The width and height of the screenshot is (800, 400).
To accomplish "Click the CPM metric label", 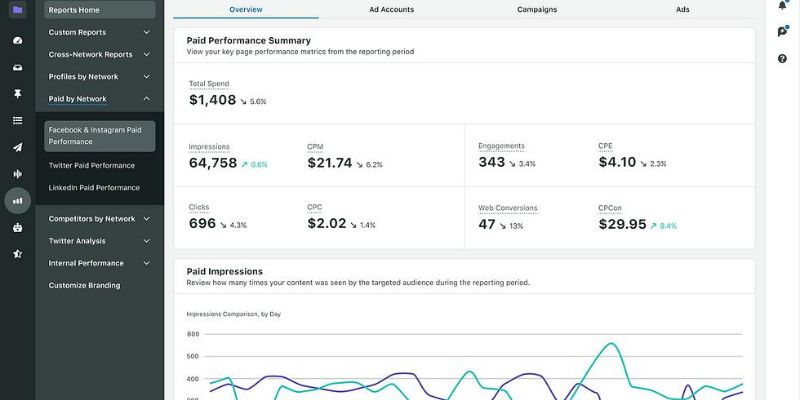I will (x=315, y=147).
